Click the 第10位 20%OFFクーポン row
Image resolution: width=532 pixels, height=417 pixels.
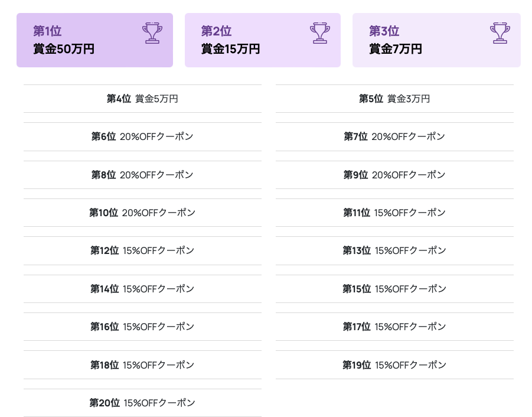[142, 213]
